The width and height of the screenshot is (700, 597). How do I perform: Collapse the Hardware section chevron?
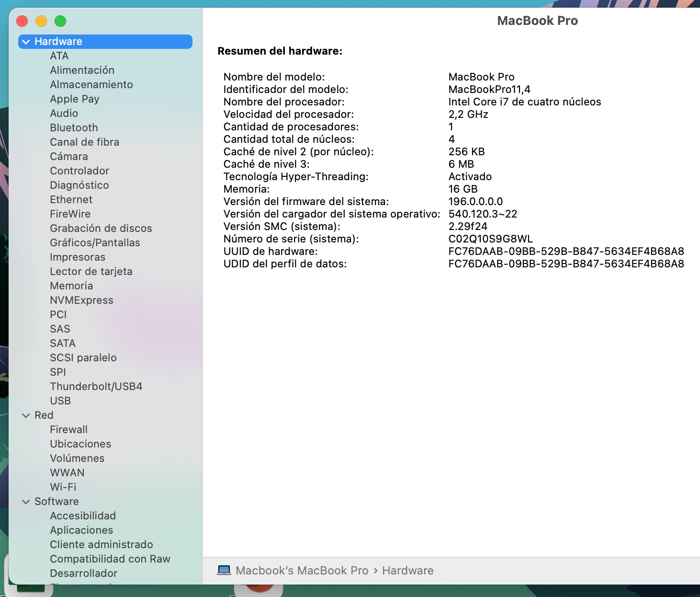click(x=26, y=42)
